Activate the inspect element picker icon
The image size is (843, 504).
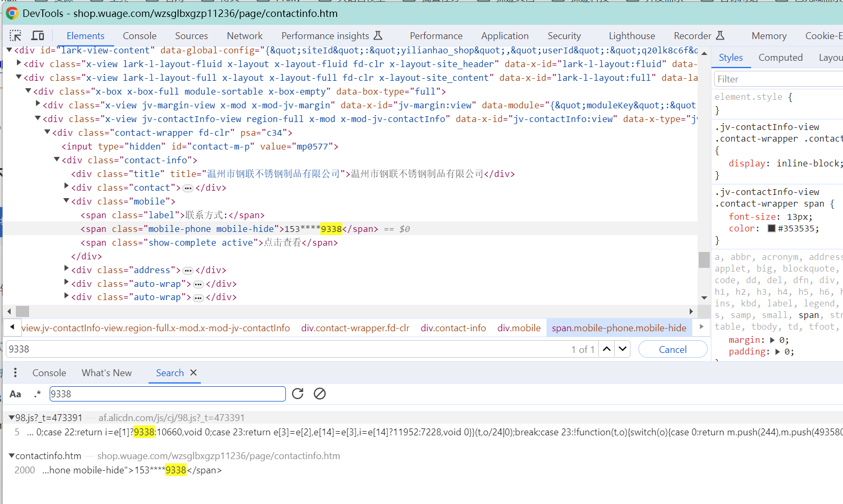15,36
